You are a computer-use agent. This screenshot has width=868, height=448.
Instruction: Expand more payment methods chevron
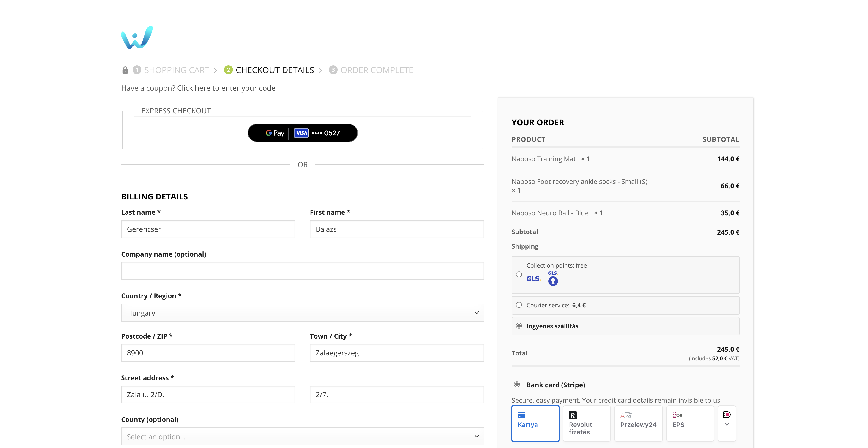pos(727,424)
